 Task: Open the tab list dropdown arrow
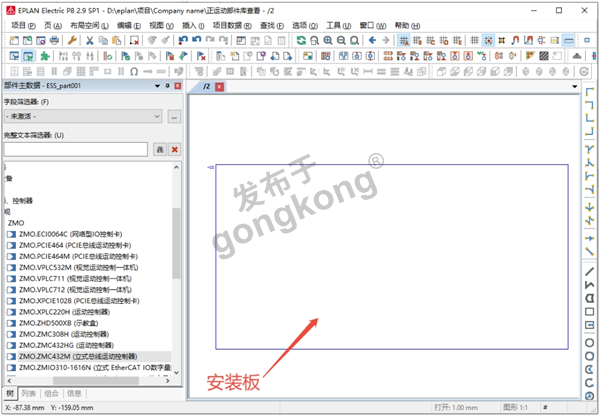(574, 86)
